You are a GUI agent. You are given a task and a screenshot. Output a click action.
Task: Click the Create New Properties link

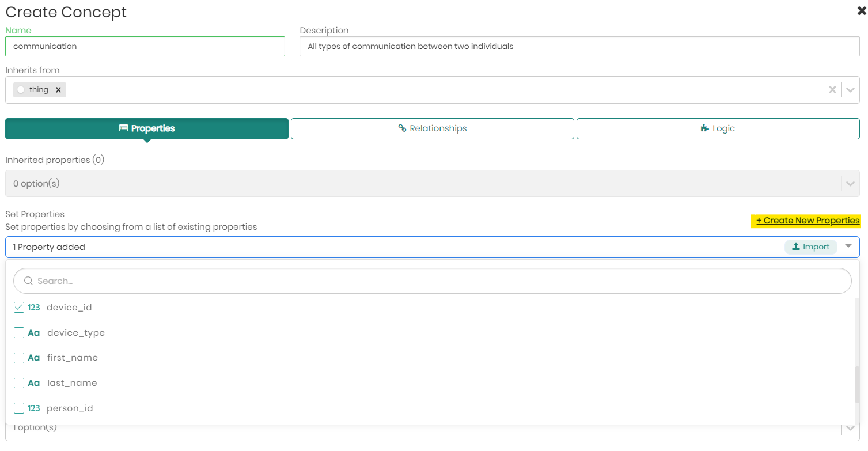[x=808, y=221]
